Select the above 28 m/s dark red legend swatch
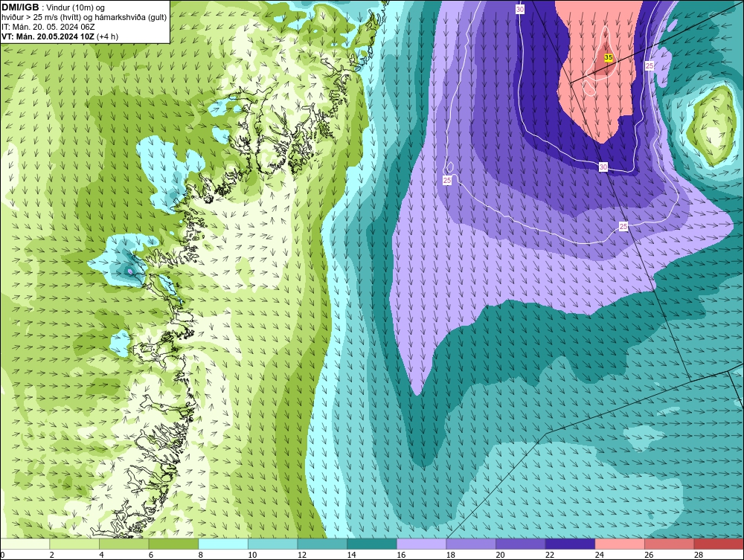Viewport: 744px width, 560px height. click(x=719, y=544)
